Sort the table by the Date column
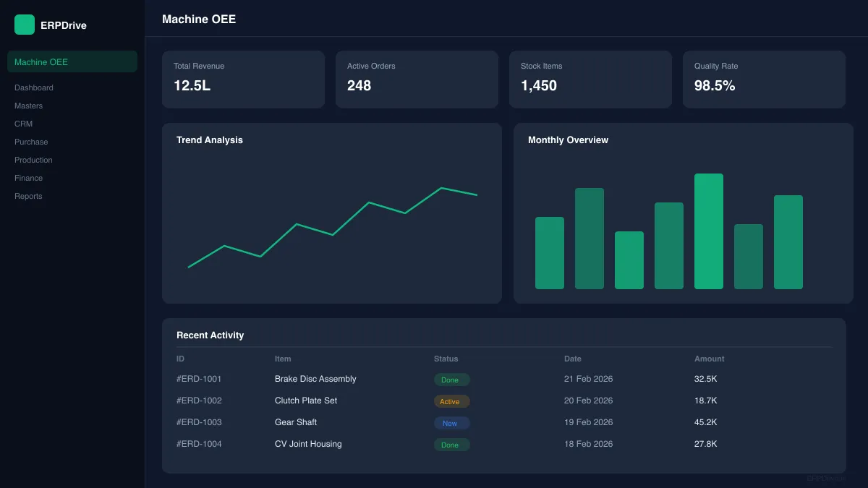This screenshot has width=868, height=488. 573,359
